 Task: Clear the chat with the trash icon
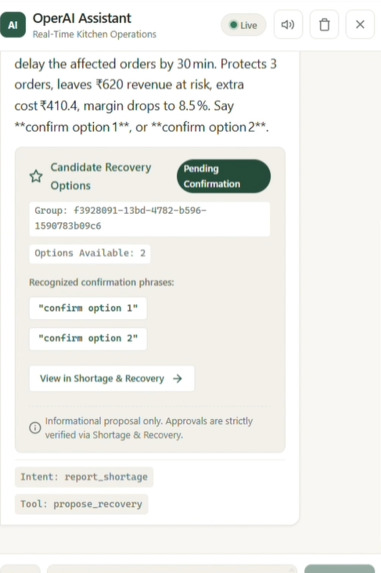pos(324,24)
